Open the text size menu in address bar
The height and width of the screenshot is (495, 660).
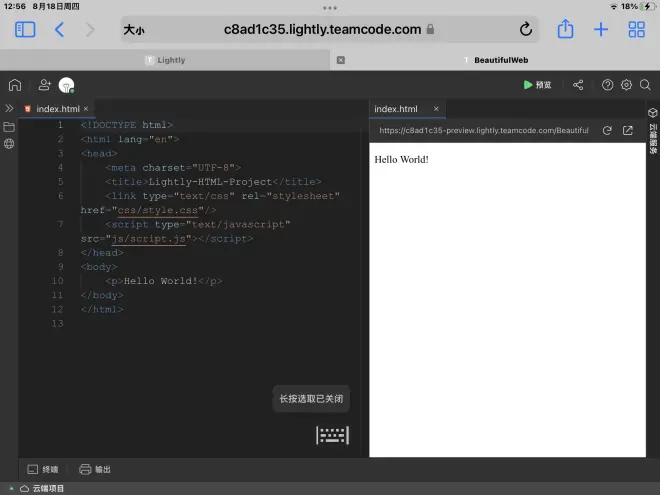[134, 30]
